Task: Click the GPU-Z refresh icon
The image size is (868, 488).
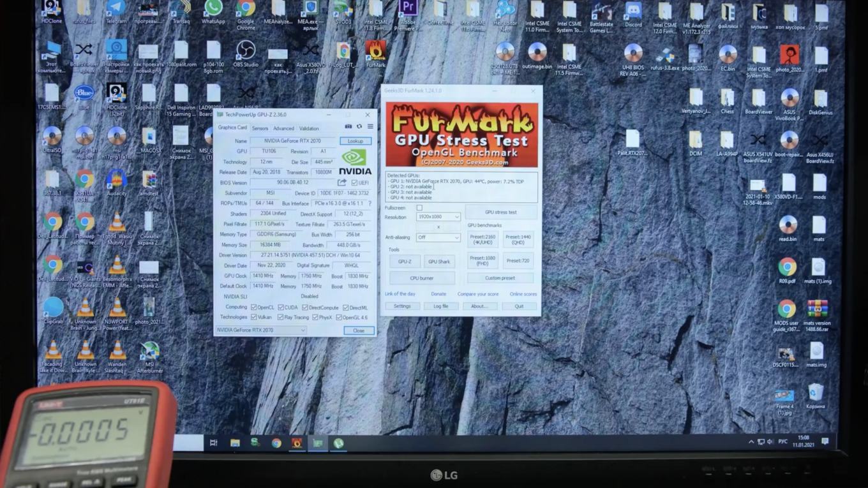Action: (359, 127)
